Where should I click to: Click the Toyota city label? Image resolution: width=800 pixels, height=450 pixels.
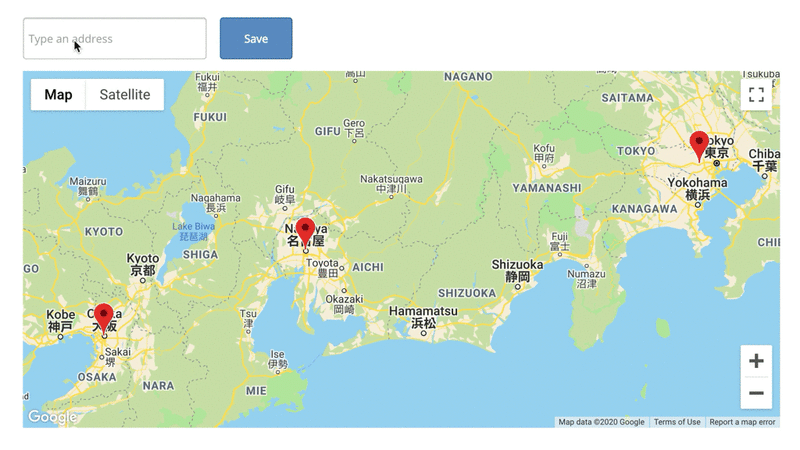pyautogui.click(x=322, y=268)
